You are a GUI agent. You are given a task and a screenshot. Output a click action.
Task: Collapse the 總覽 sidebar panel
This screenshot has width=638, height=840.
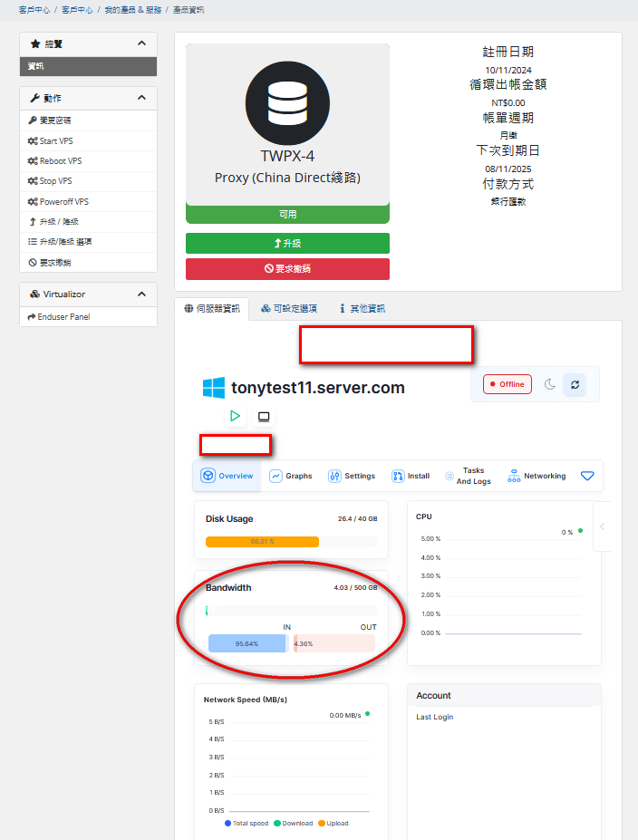point(141,43)
